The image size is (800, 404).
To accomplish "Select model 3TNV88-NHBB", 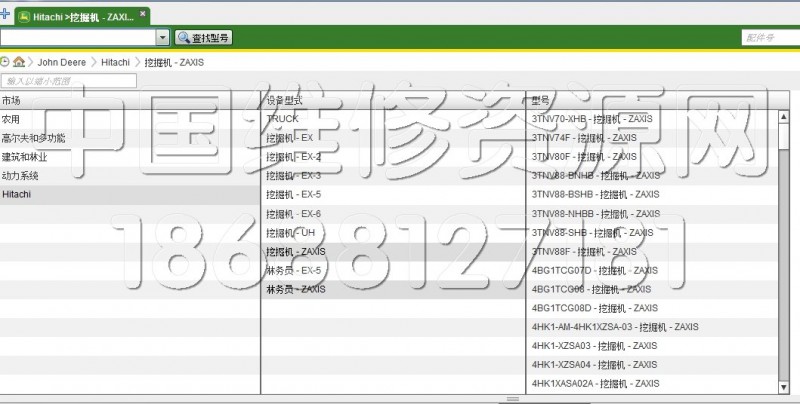I will tap(652, 214).
